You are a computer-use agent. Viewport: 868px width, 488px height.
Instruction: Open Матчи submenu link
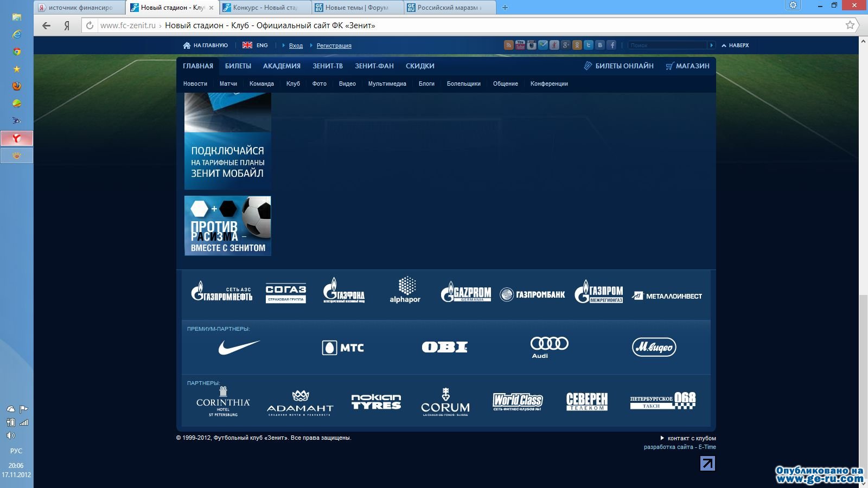coord(228,84)
